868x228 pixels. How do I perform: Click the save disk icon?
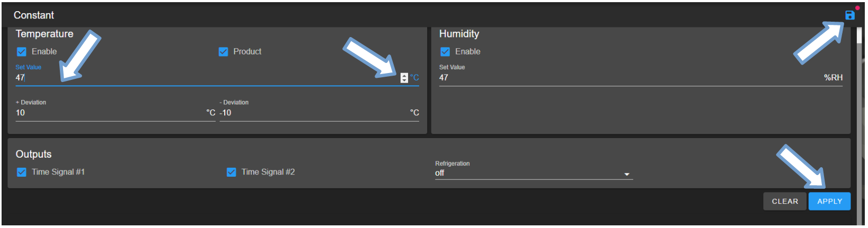point(850,15)
